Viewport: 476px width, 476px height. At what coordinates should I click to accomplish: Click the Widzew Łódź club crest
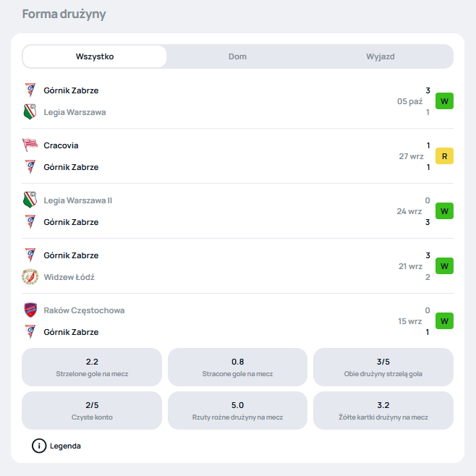tap(30, 277)
